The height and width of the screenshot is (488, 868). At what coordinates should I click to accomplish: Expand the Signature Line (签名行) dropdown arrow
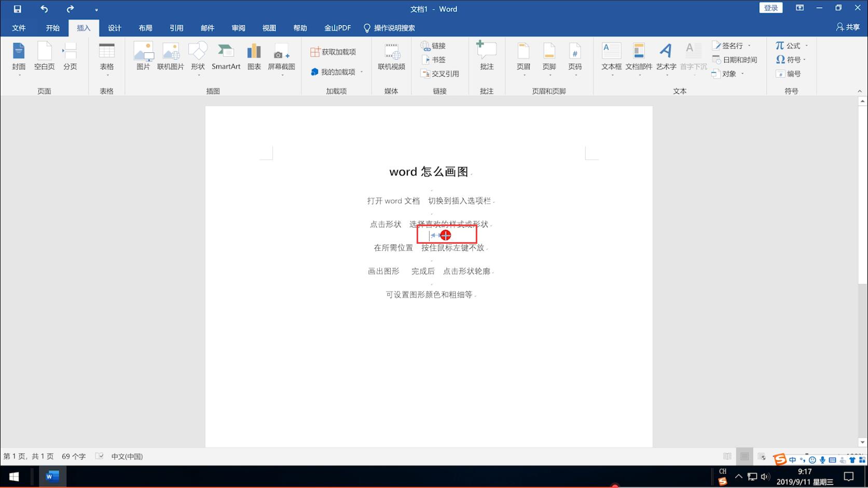tap(749, 46)
